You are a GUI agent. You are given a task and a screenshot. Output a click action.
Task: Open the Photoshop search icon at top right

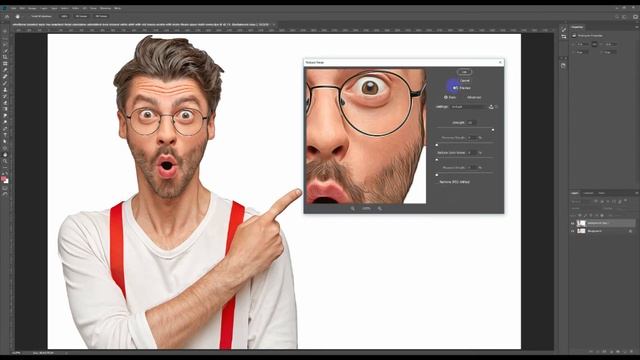coord(617,17)
